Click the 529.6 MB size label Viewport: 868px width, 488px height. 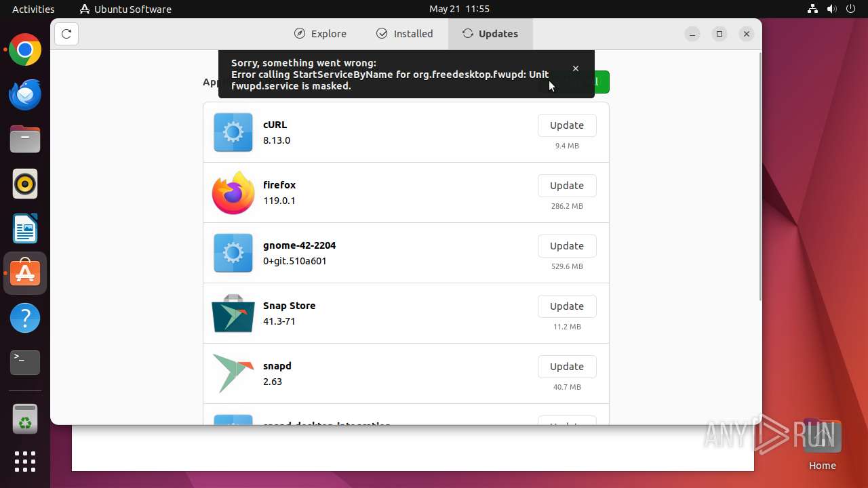tap(567, 266)
